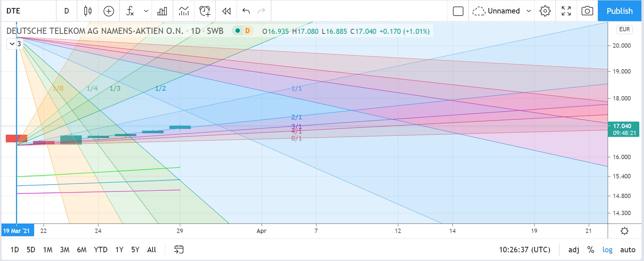
Task: Expand the indicators favorites dropdown arrow
Action: [146, 11]
